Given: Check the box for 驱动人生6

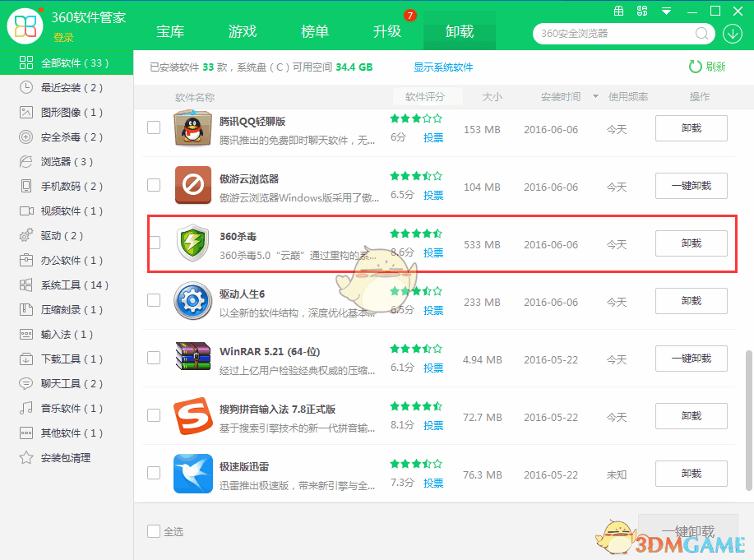Looking at the screenshot, I should coord(154,300).
